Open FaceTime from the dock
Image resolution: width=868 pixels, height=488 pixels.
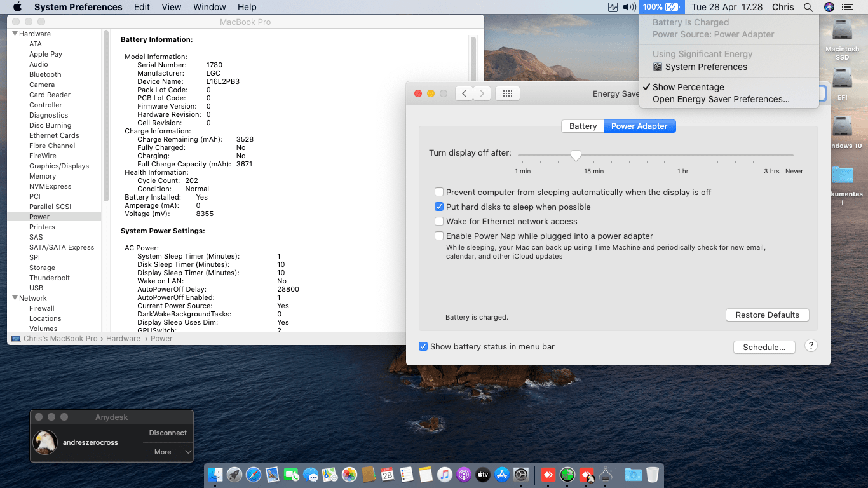[x=292, y=474]
